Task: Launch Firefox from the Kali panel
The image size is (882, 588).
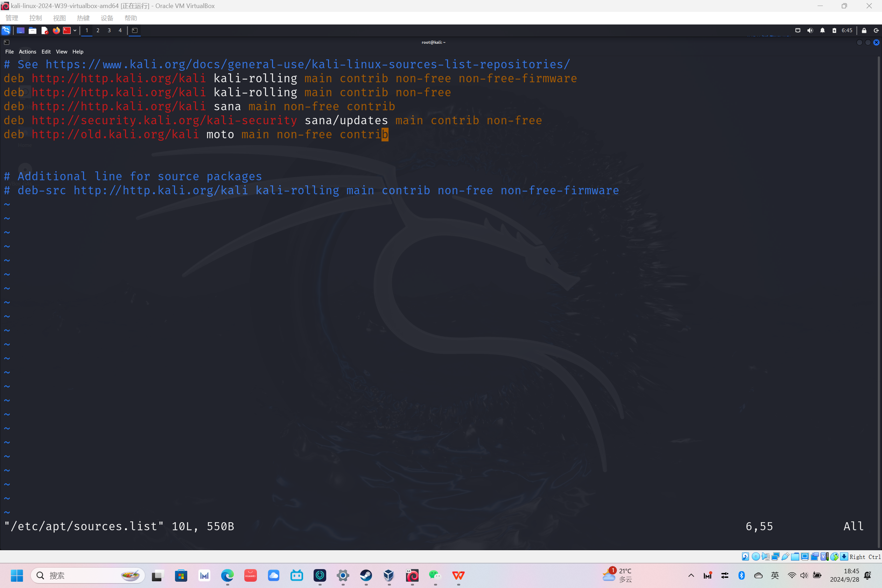Action: (56, 30)
